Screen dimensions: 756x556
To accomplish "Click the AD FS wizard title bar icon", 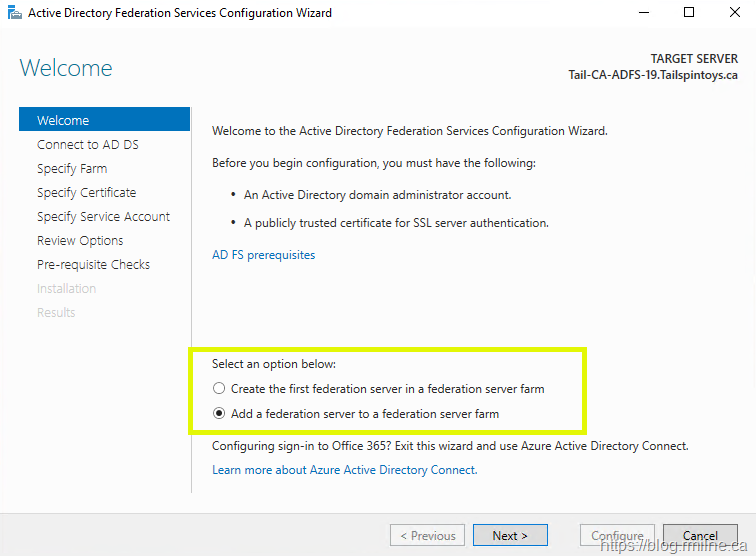I will (13, 13).
